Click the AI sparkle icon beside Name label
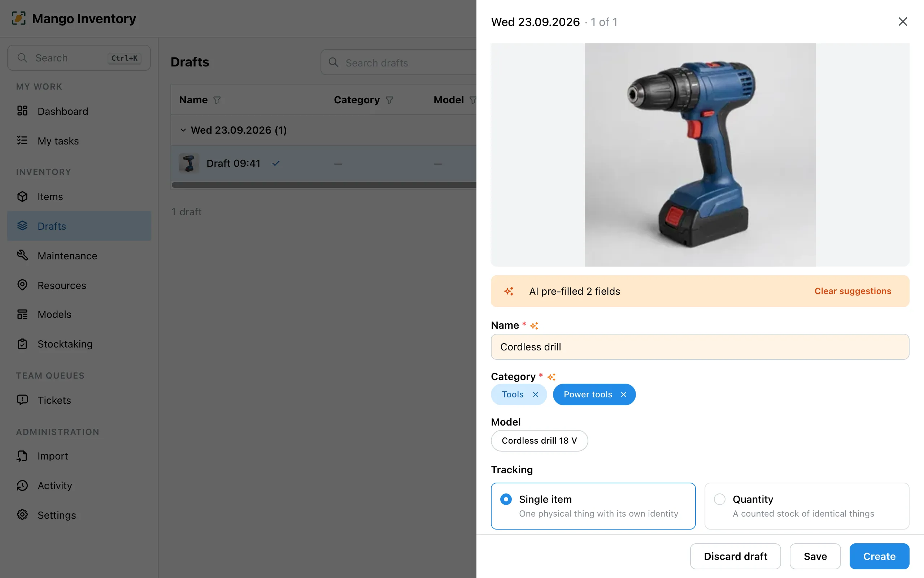This screenshot has width=924, height=578. point(534,326)
